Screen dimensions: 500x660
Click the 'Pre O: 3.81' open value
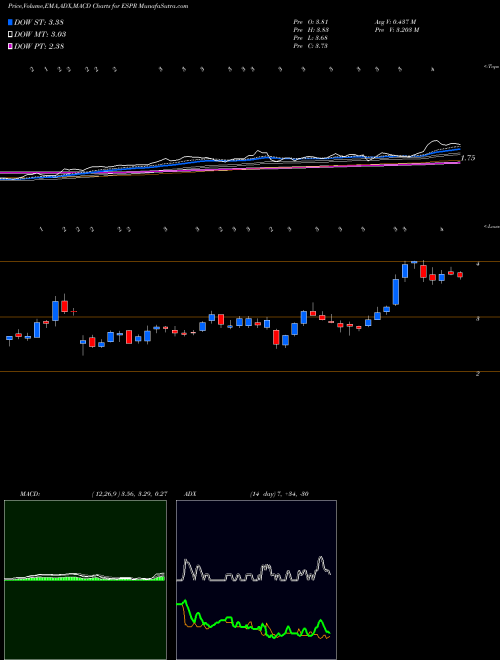311,22
